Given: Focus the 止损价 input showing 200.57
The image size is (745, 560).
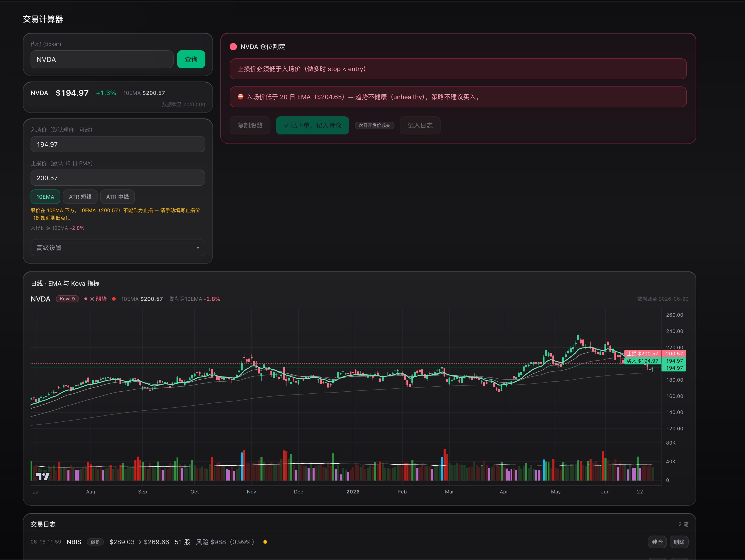Looking at the screenshot, I should click(x=118, y=177).
